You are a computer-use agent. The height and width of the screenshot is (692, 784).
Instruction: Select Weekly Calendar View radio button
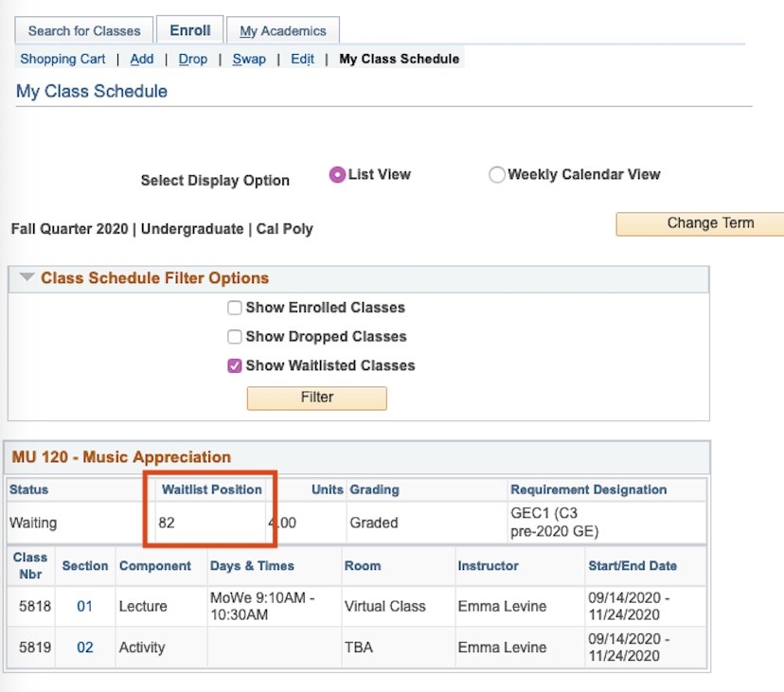496,174
